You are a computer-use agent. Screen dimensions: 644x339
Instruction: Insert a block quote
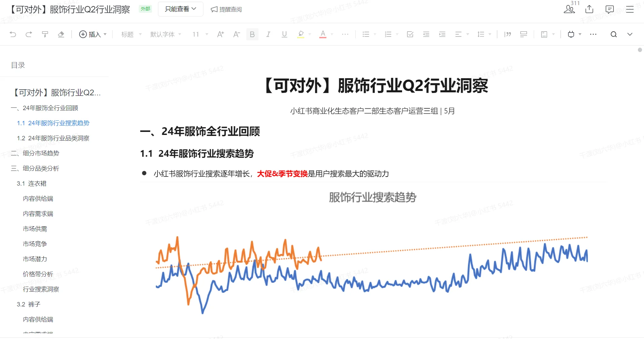[508, 34]
